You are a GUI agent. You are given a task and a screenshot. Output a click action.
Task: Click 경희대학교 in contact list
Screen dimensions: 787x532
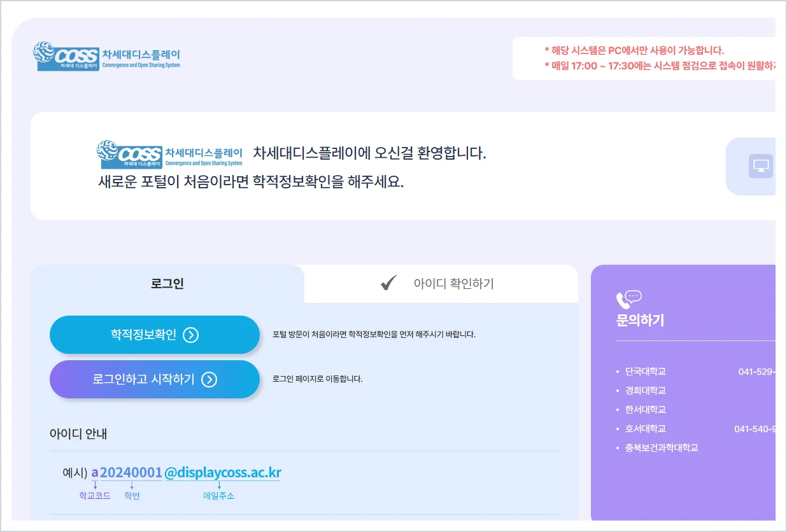click(x=645, y=391)
